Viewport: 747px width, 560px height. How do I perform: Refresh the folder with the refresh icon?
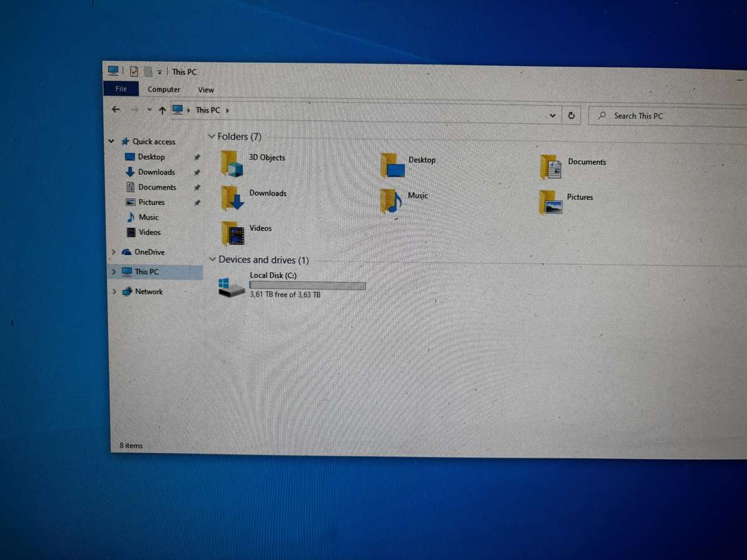[x=571, y=115]
